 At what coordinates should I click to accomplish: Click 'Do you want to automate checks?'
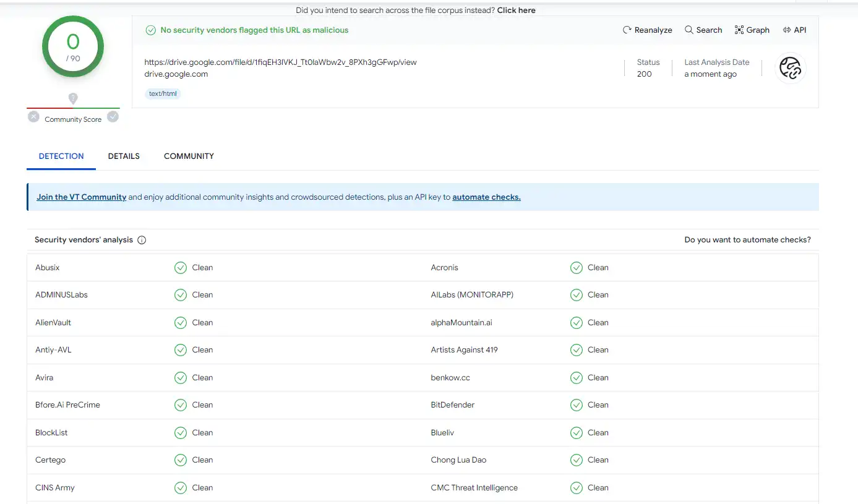pos(747,240)
